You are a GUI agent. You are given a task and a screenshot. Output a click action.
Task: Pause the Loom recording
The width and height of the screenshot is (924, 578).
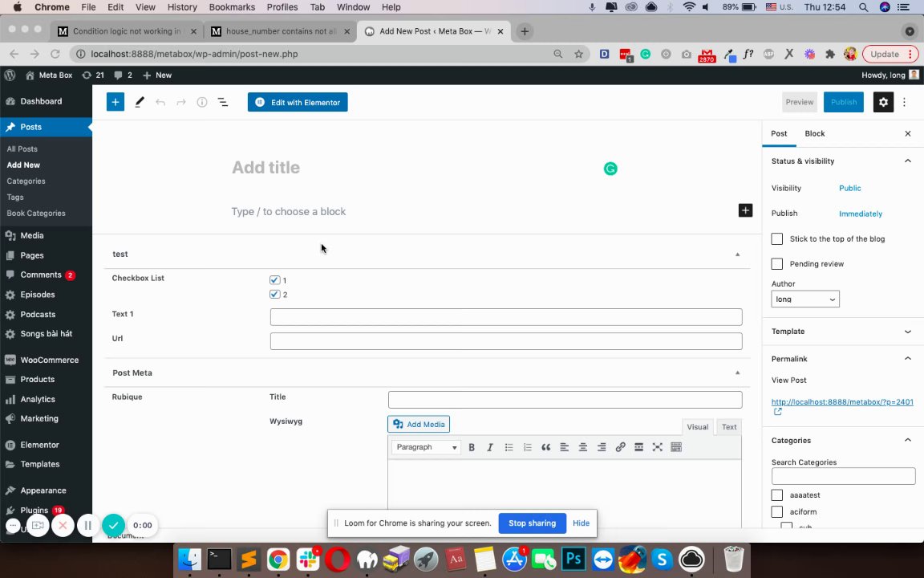point(87,525)
